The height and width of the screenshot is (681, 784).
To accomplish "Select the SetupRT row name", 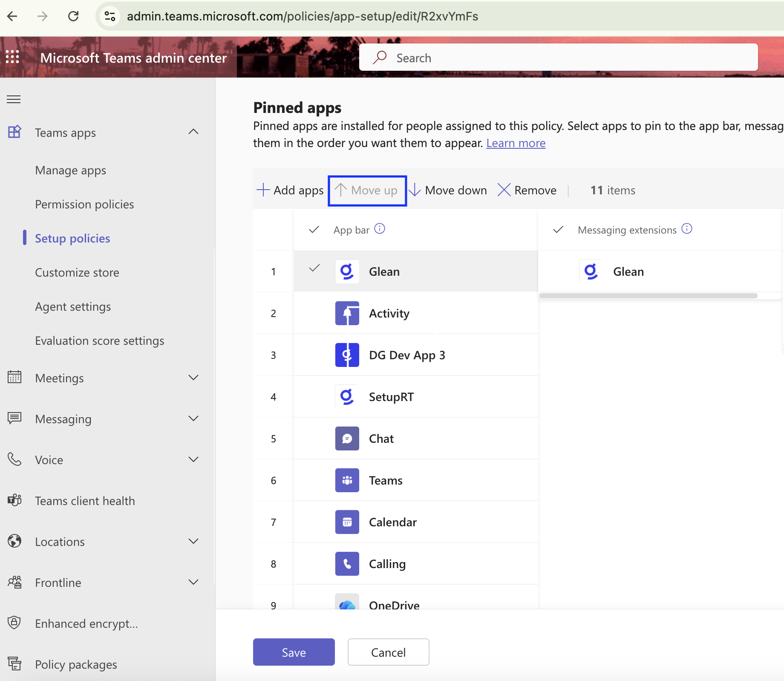I will (x=391, y=397).
